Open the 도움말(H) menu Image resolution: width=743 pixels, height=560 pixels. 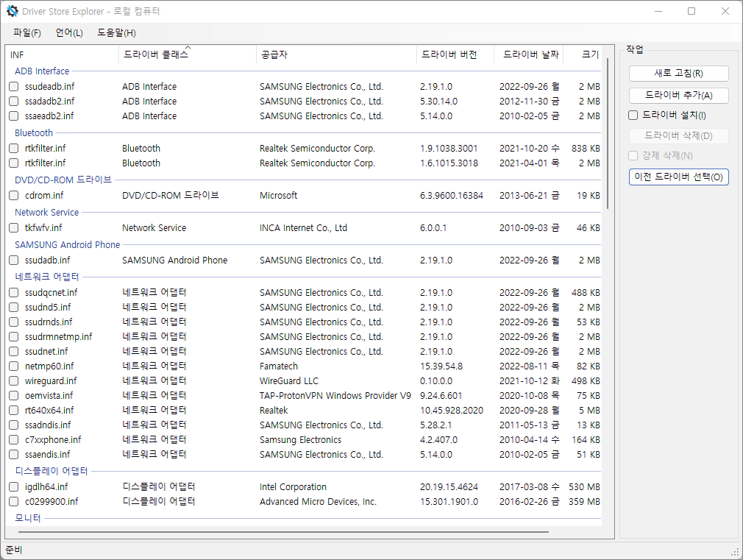pos(116,32)
